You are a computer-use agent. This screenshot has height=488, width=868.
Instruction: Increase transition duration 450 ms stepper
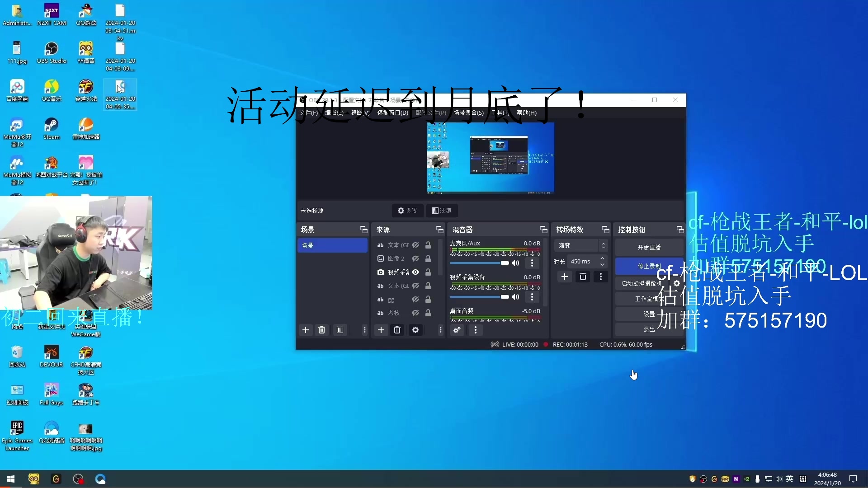click(602, 258)
